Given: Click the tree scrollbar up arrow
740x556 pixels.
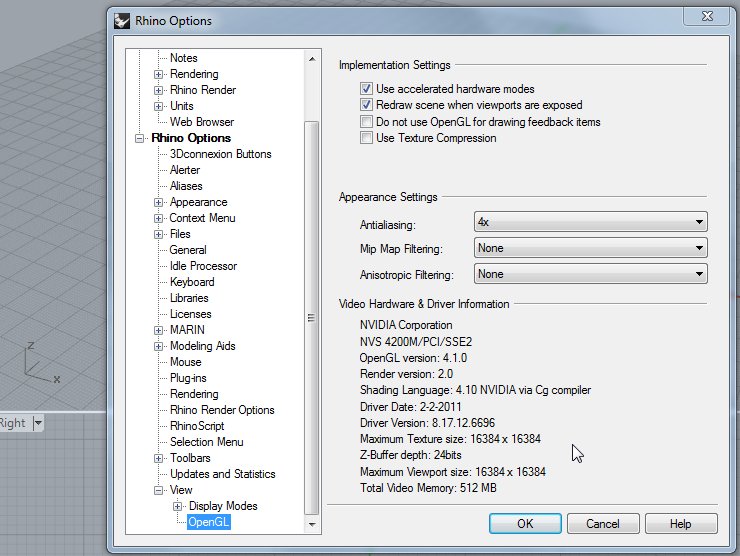Looking at the screenshot, I should 311,59.
